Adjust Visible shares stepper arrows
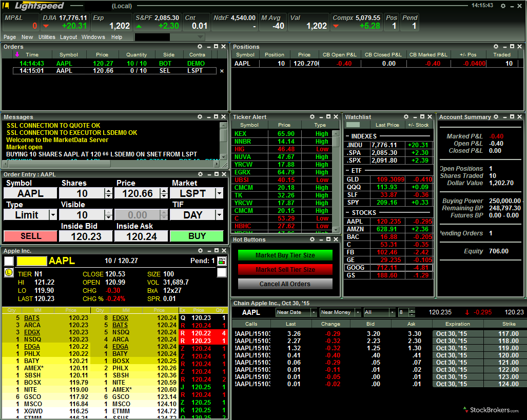527x420 pixels. (108, 215)
